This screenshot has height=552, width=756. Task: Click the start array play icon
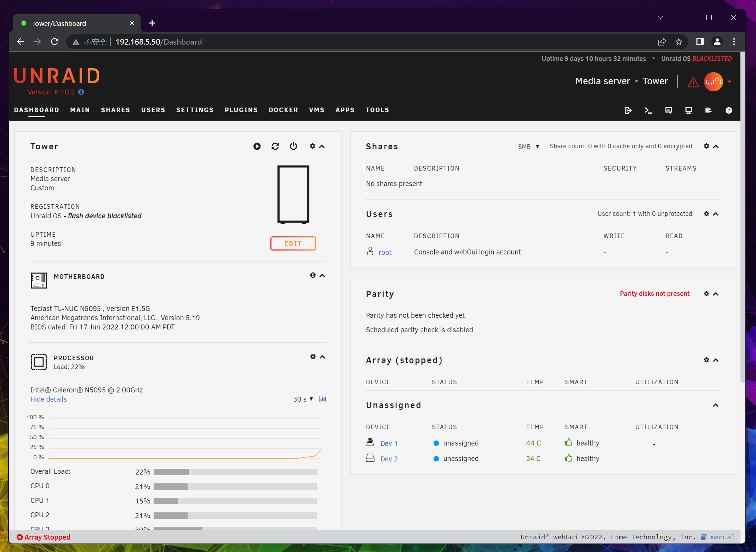point(257,146)
